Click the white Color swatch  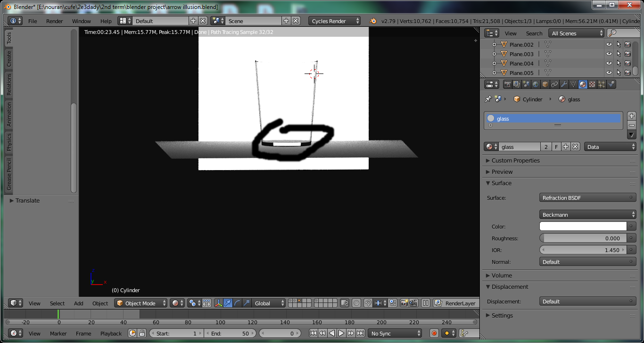[x=583, y=227]
